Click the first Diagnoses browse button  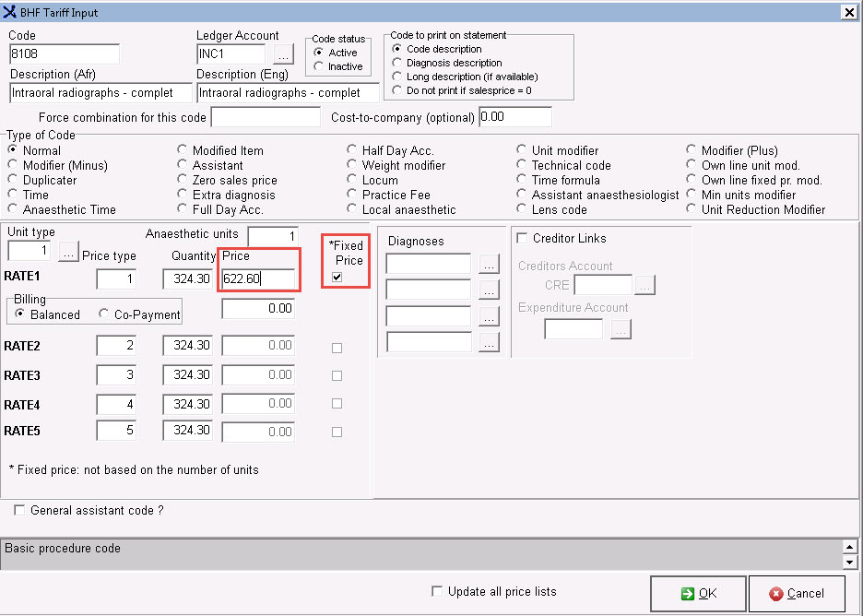point(489,265)
